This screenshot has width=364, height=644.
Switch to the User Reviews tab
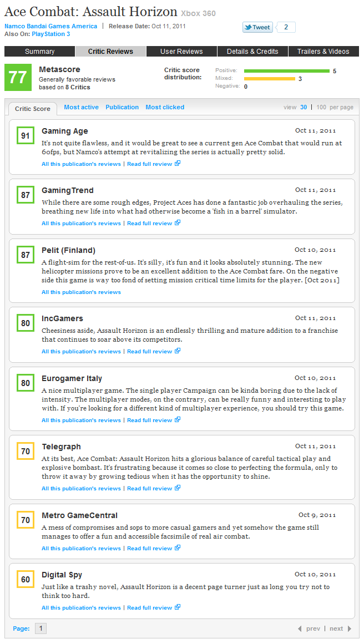click(181, 52)
